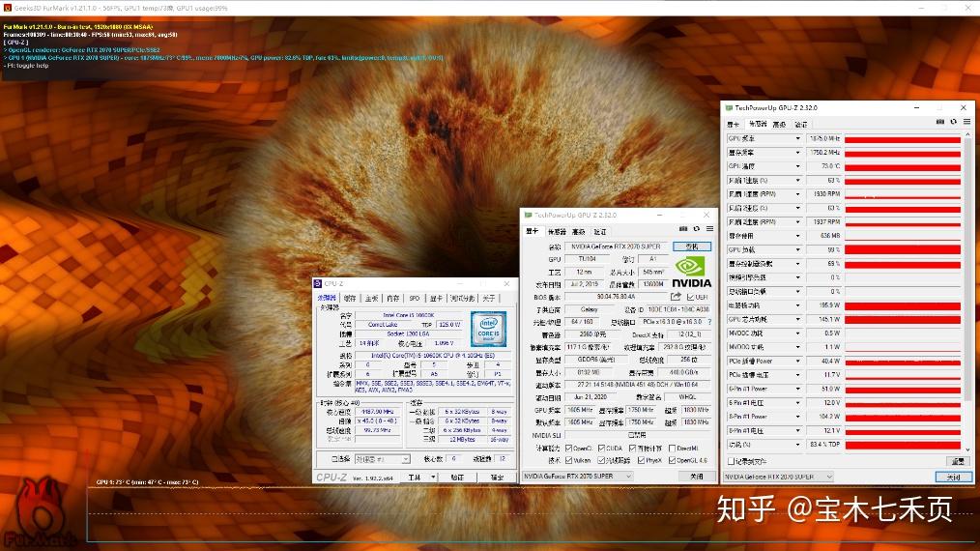Click the Close button in GPU-Z graphics card window
The image size is (980, 551).
tap(696, 476)
